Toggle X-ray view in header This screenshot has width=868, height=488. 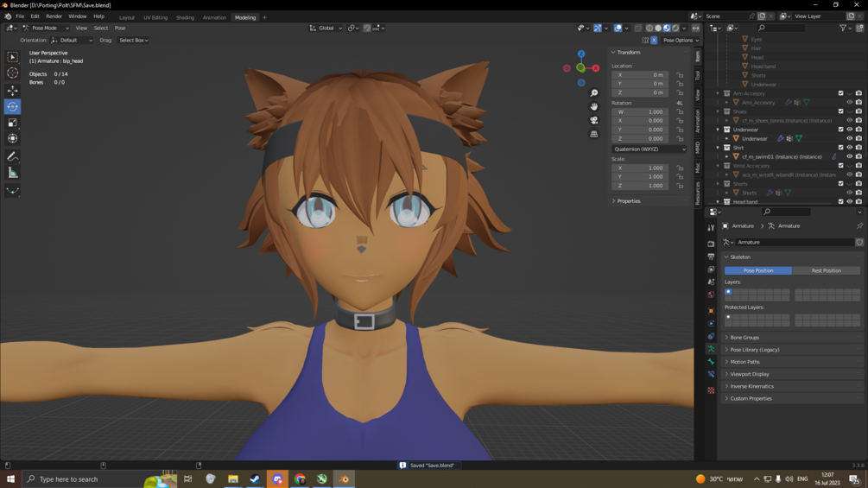click(x=637, y=28)
